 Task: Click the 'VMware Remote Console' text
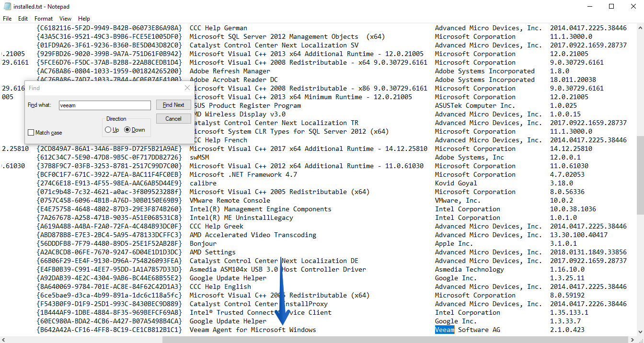pos(230,200)
